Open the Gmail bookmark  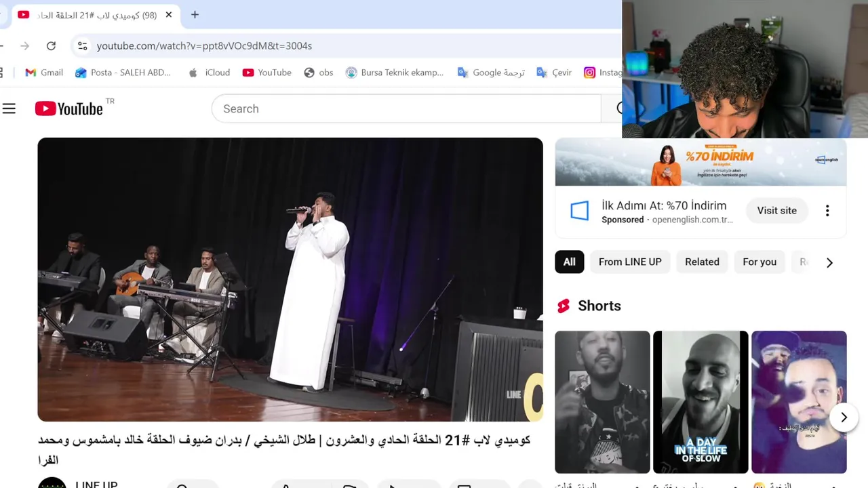(x=44, y=73)
